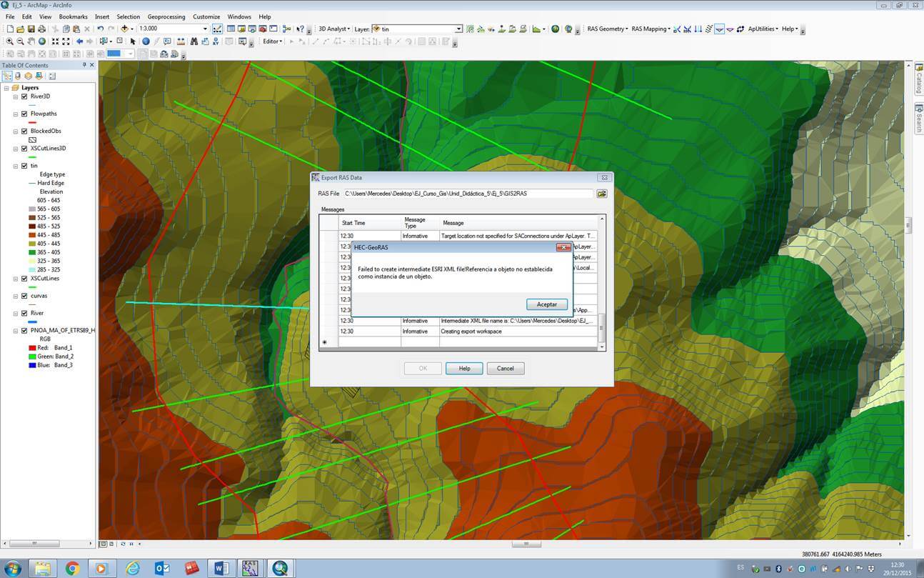Click the Add Data icon
The width and height of the screenshot is (924, 578).
tap(124, 29)
